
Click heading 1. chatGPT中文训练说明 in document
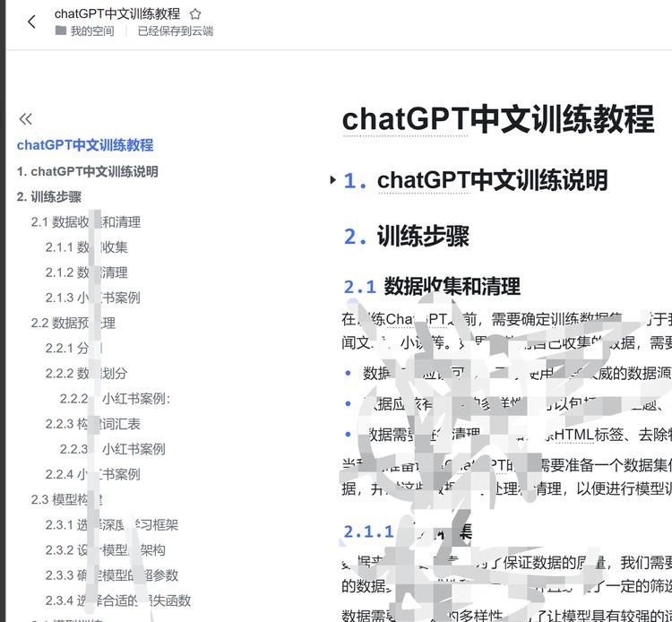coord(476,180)
